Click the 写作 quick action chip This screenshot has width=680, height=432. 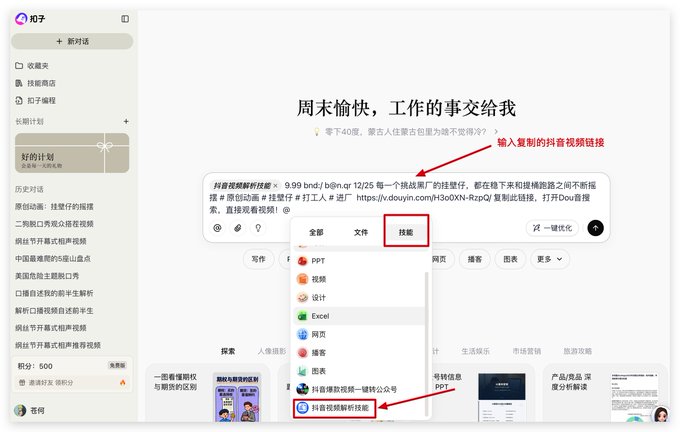pos(258,259)
